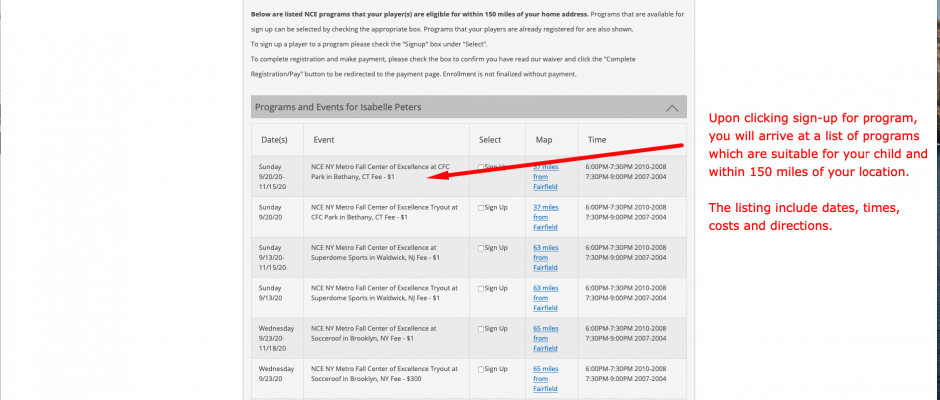This screenshot has height=400, width=940.
Task: Open 63 miles map link for Waldwick 9/13/20-11/15/20
Action: click(546, 258)
